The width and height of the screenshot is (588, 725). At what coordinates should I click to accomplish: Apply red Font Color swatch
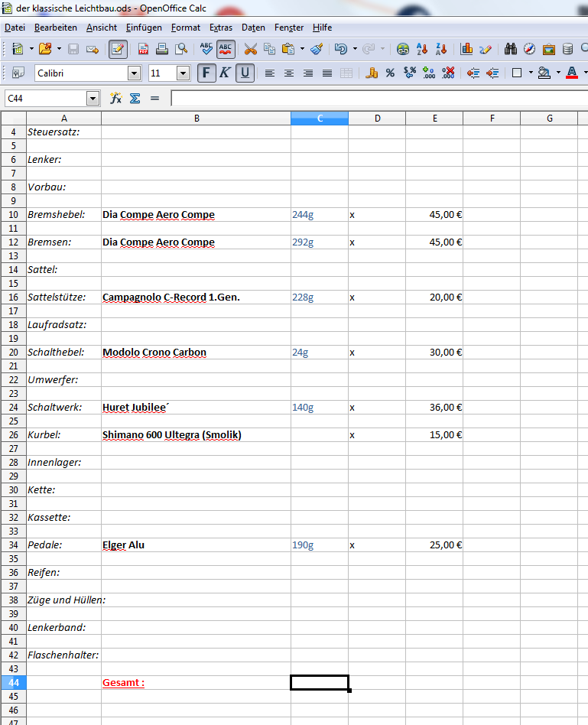point(572,73)
